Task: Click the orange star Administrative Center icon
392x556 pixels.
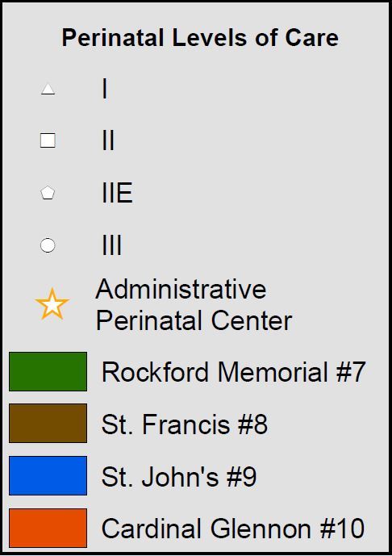Action: tap(52, 304)
